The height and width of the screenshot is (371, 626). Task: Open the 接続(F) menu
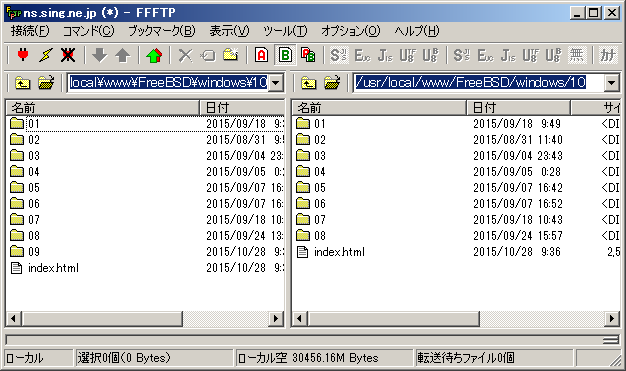30,31
